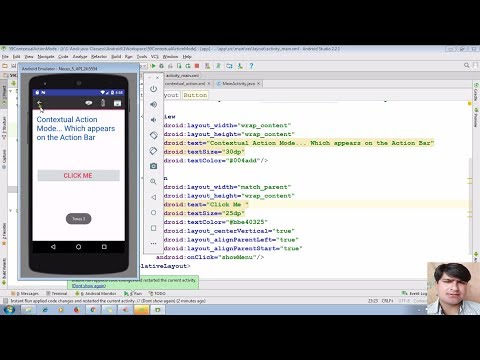480x360 pixels.
Task: Open the Refactor menu
Action: (x=99, y=57)
